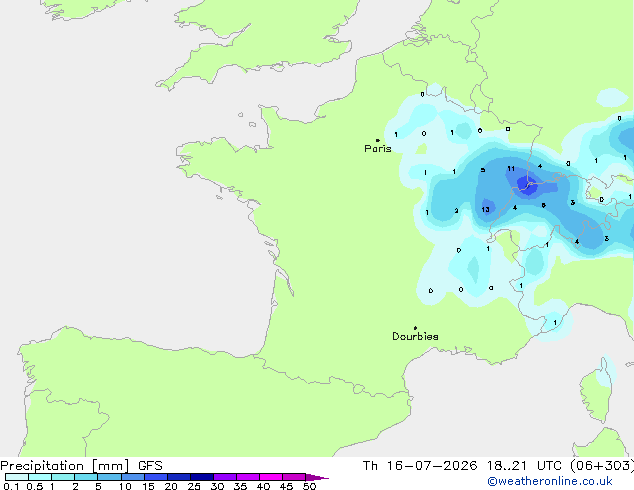Click the precipitation value '11' on map
Image resolution: width=634 pixels, height=490 pixels.
511,169
